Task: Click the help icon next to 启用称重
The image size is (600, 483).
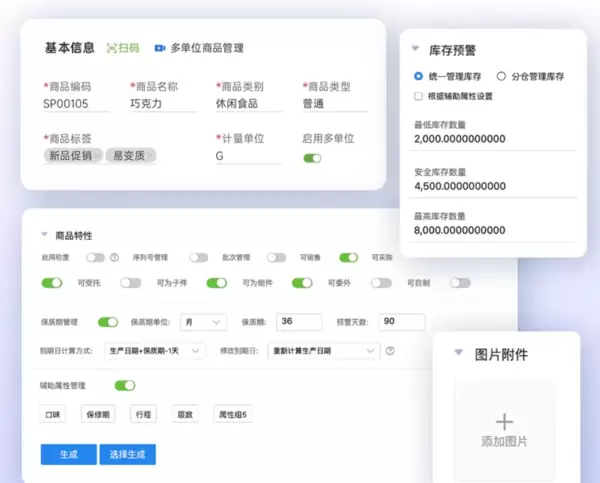Action: 115,257
